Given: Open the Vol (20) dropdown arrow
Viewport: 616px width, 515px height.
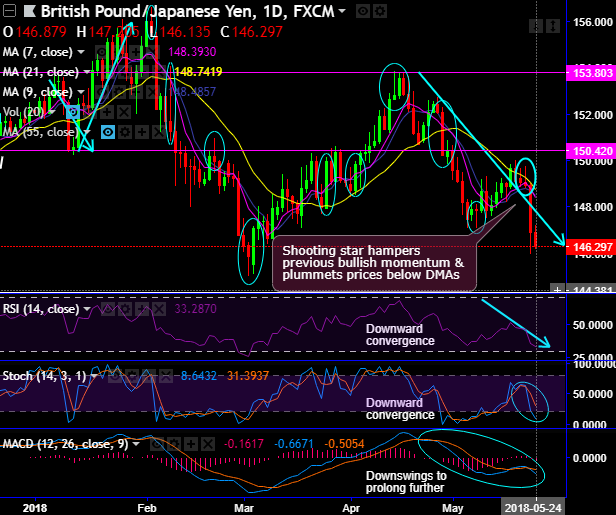Looking at the screenshot, I should click(52, 112).
